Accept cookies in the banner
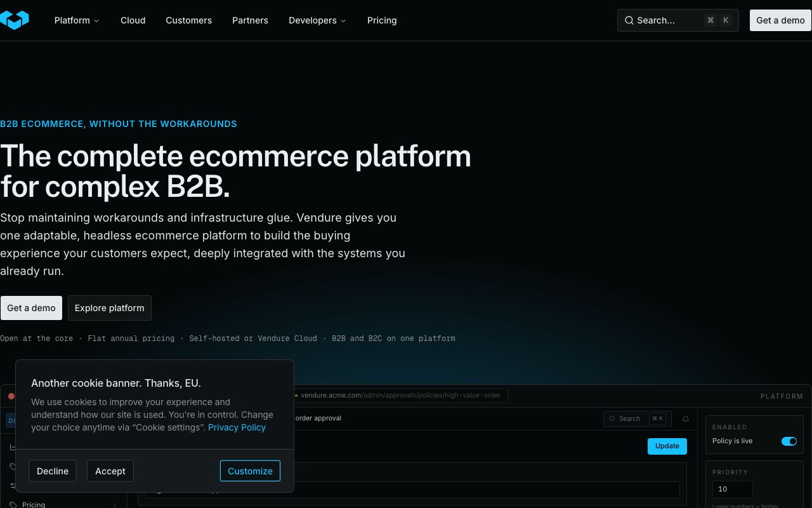 pos(110,471)
